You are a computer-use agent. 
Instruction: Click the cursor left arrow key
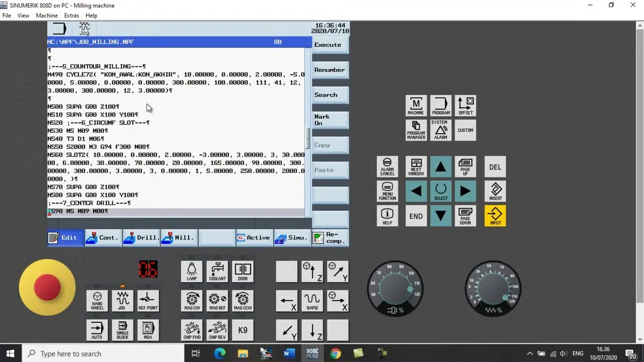click(416, 191)
